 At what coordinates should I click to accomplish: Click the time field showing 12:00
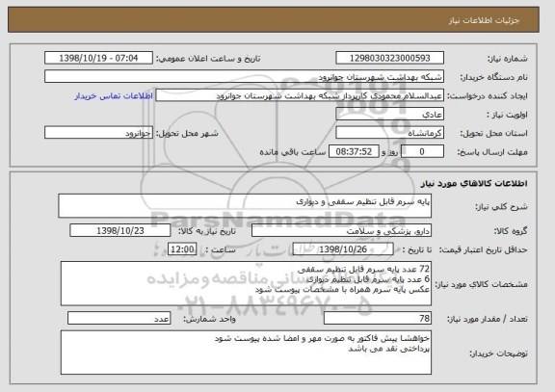(182, 249)
